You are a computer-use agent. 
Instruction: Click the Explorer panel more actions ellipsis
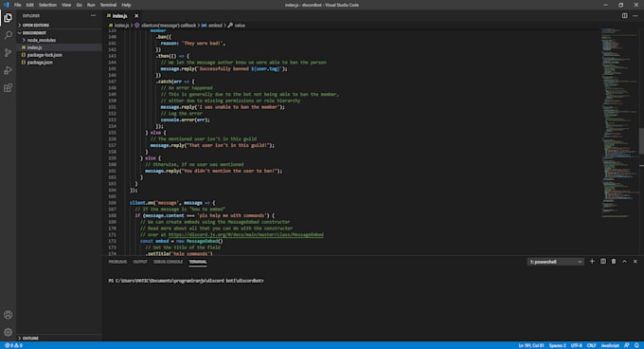point(93,15)
